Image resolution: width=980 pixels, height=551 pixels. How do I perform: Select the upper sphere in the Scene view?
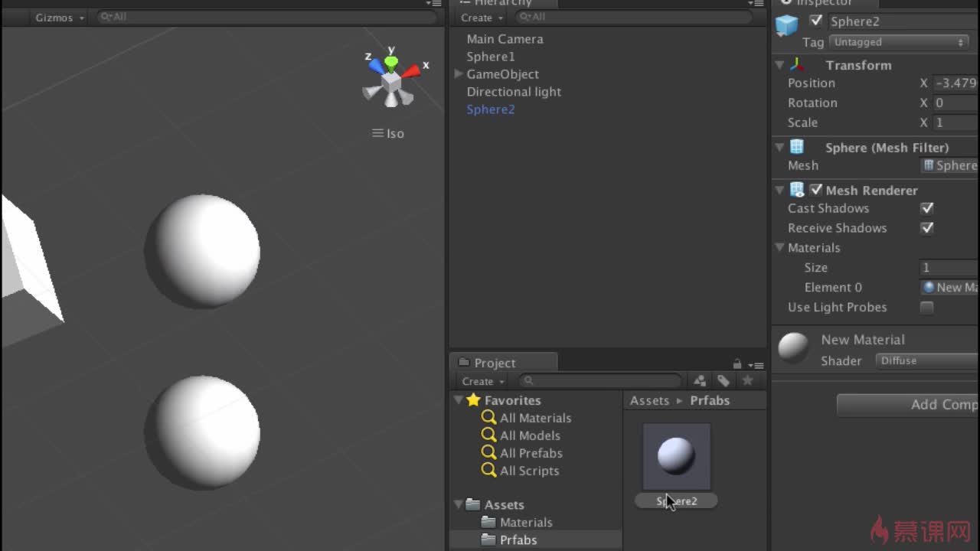point(202,251)
